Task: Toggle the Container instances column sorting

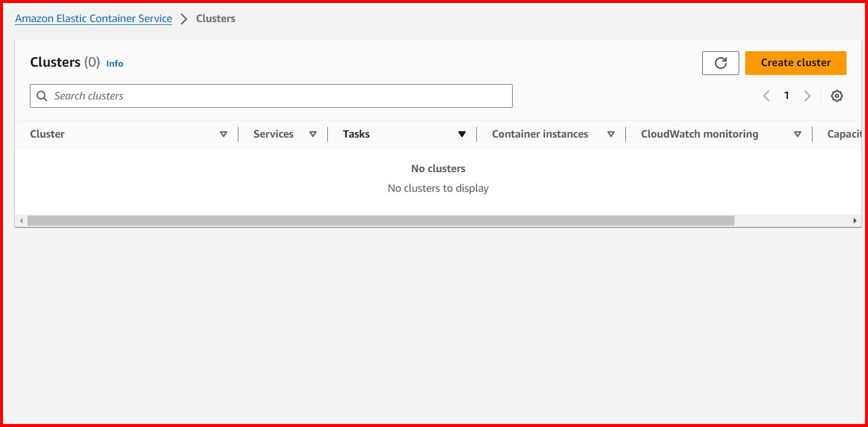Action: pyautogui.click(x=611, y=134)
